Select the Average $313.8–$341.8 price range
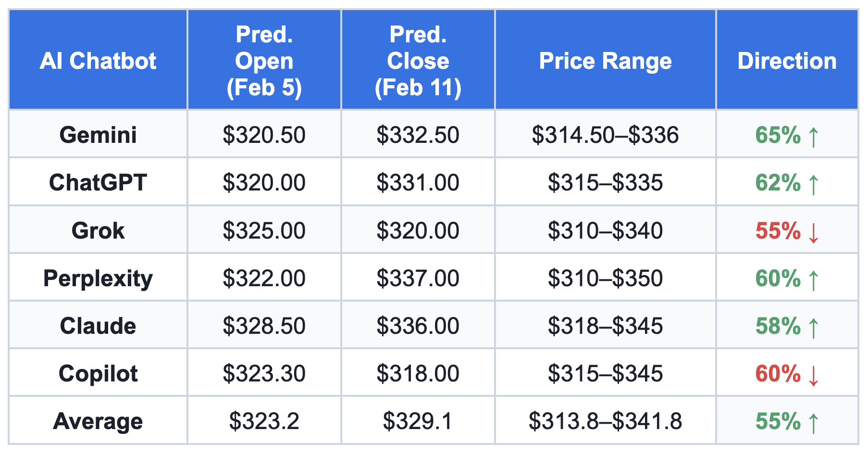This screenshot has width=868, height=456. click(605, 421)
